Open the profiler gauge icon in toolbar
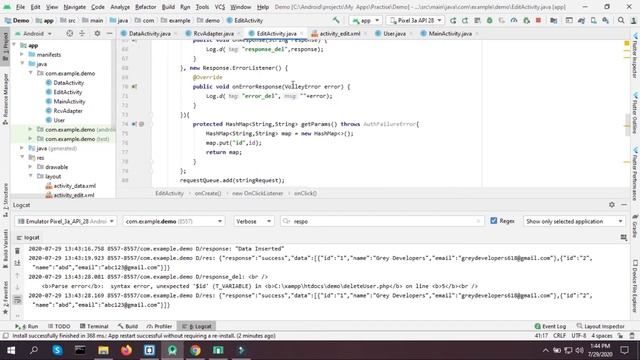 pyautogui.click(x=514, y=20)
